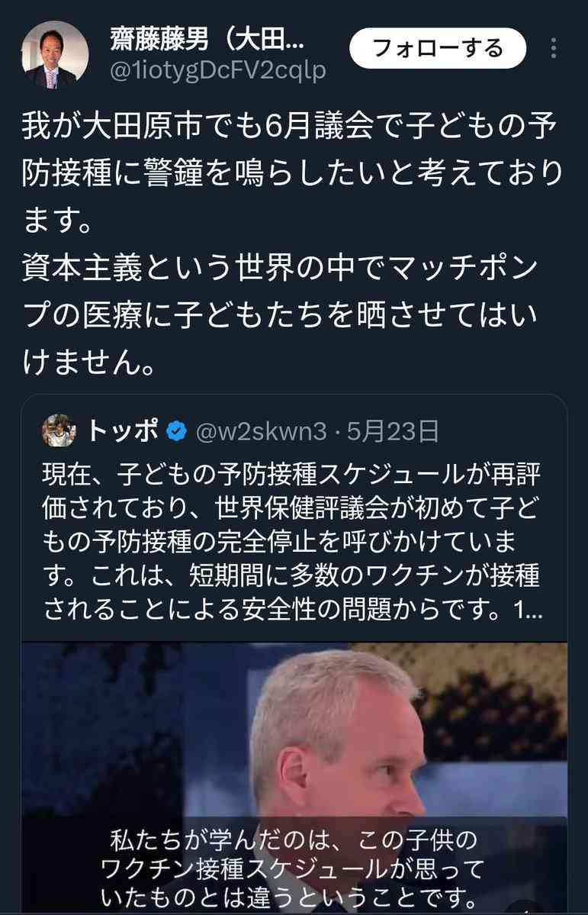Open トッポ's small avatar in quoted post
Image resolution: width=588 pixels, height=915 pixels.
59,431
